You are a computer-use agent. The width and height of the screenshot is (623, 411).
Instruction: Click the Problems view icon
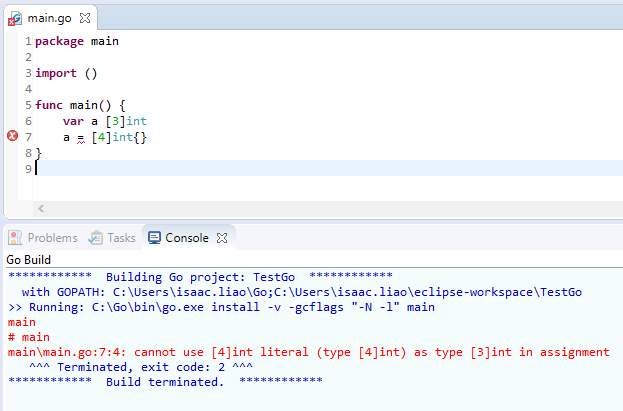16,238
